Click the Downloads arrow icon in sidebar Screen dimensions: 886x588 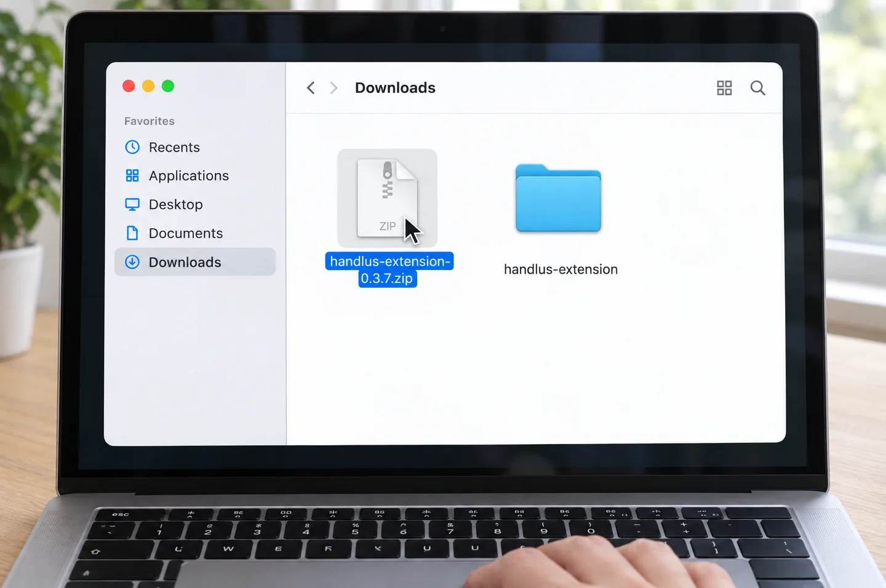[x=132, y=262]
